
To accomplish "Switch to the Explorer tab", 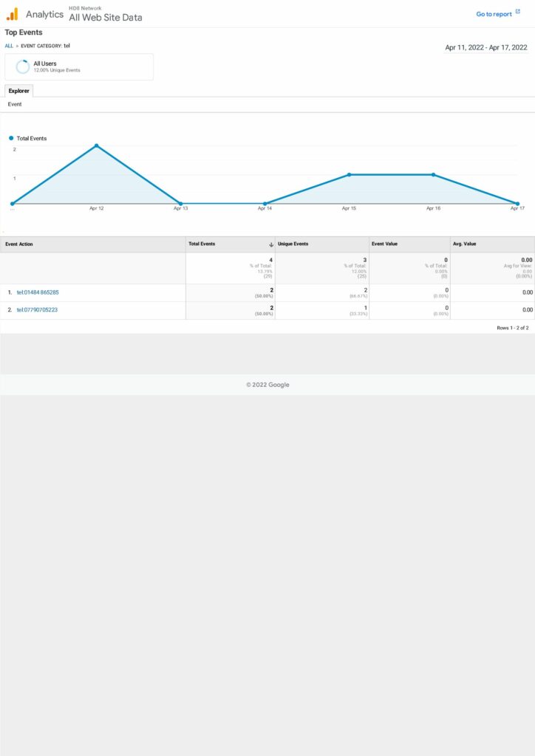I will [x=19, y=91].
